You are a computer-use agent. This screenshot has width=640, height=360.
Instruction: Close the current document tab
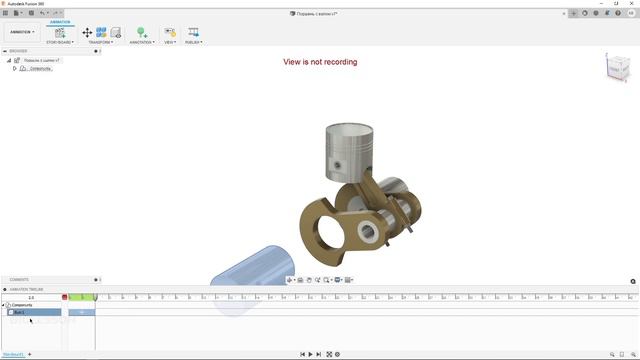564,13
